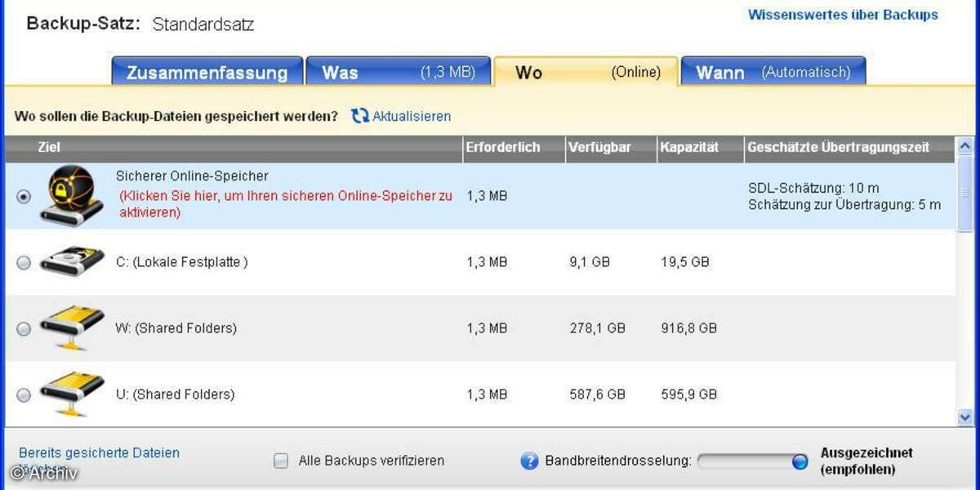Click the U: shared folders drive icon

pos(72,394)
